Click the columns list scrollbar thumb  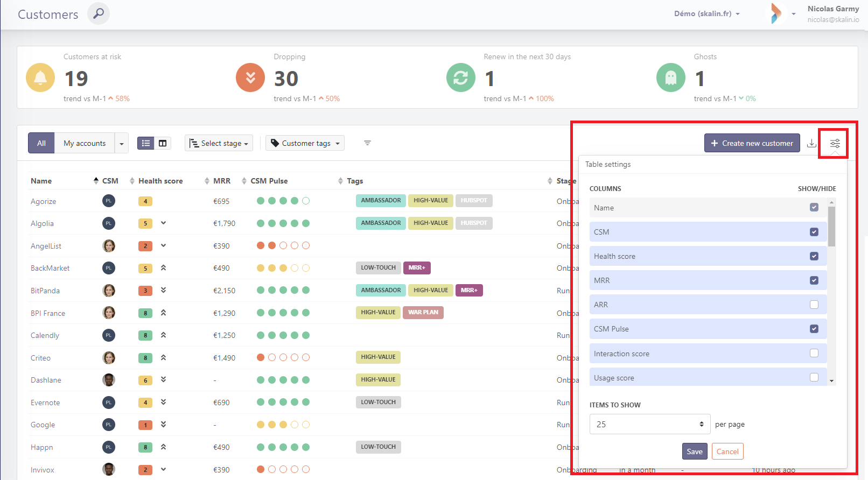[x=832, y=227]
